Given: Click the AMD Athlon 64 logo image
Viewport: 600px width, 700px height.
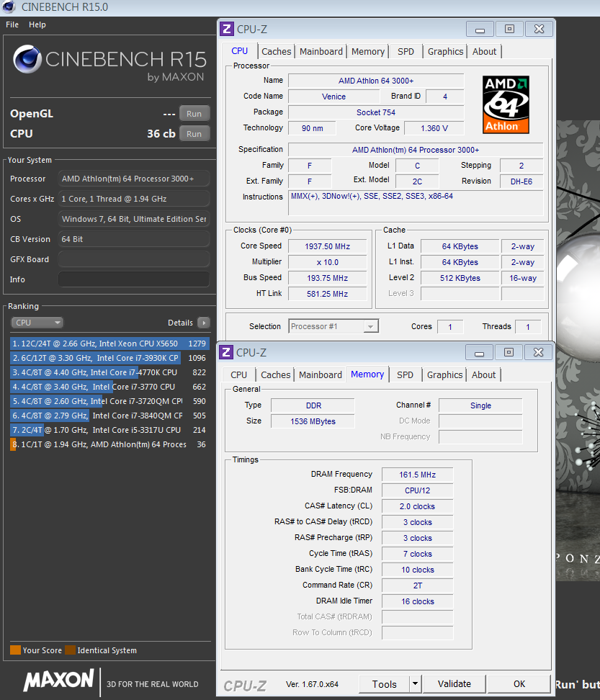Looking at the screenshot, I should pyautogui.click(x=506, y=104).
